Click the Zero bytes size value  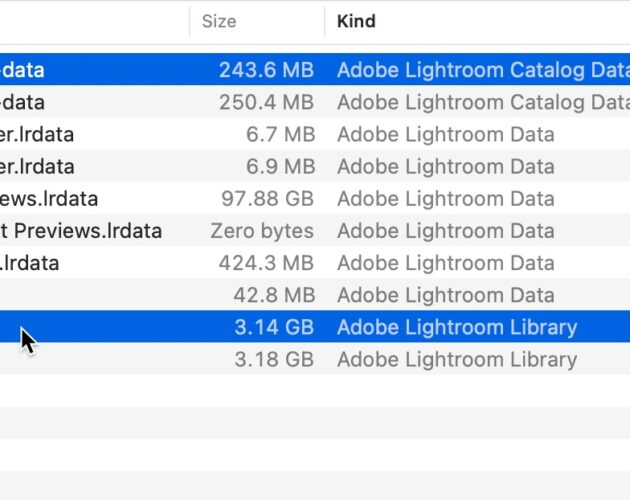coord(262,231)
